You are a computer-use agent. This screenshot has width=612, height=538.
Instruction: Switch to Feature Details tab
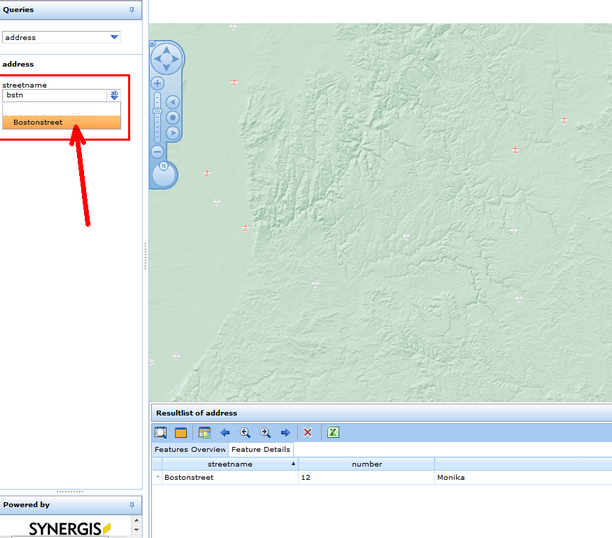261,449
